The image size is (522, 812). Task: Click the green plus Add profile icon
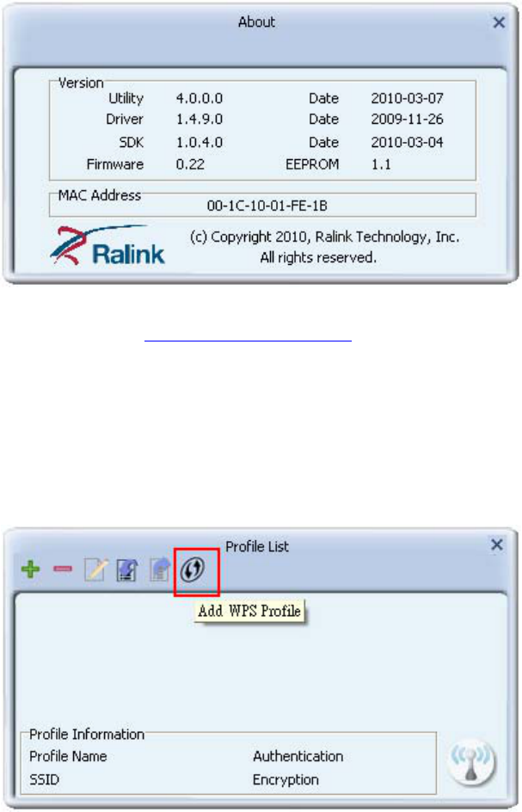[x=31, y=569]
